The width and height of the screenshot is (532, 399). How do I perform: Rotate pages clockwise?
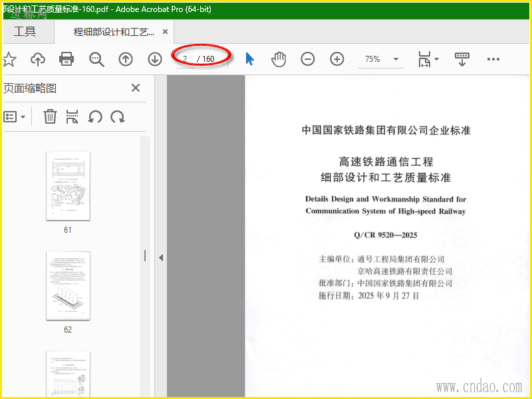[x=118, y=117]
